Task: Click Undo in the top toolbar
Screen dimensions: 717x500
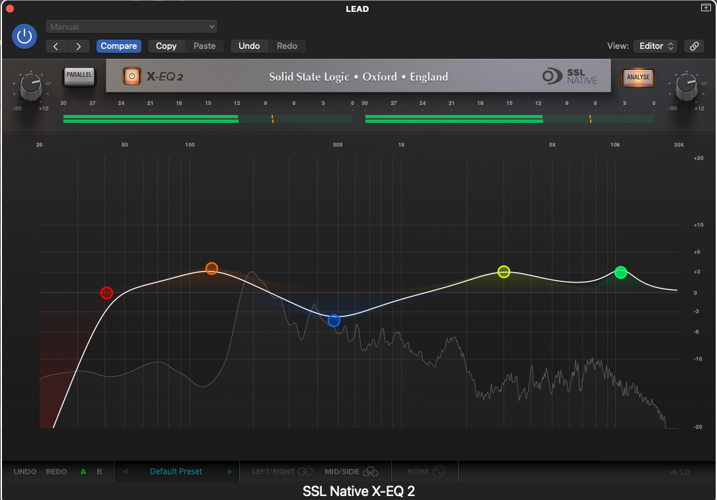Action: (249, 46)
